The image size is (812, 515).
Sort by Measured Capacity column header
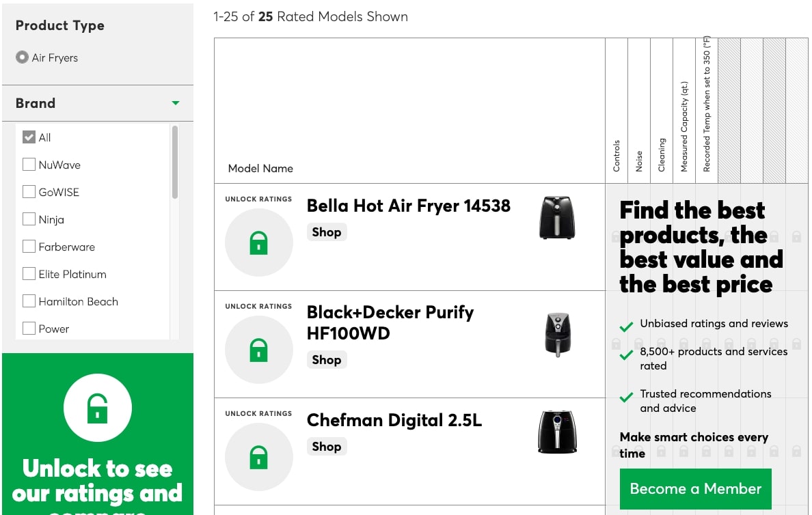pyautogui.click(x=684, y=127)
